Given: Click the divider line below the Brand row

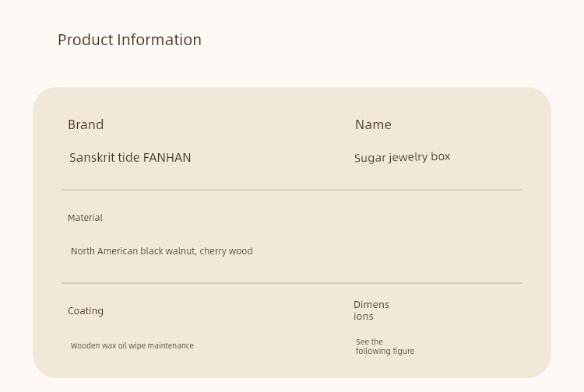Looking at the screenshot, I should pos(292,190).
